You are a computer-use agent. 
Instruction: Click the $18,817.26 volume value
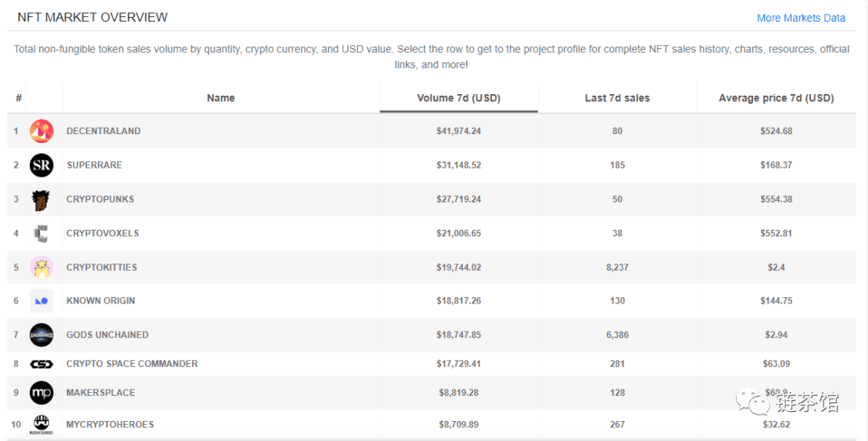[458, 301]
